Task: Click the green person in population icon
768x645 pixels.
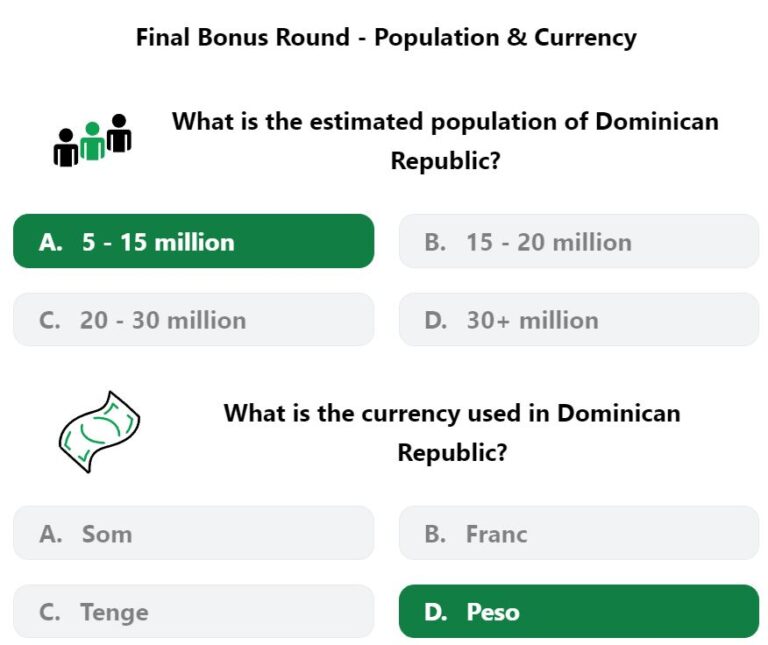Action: 92,142
